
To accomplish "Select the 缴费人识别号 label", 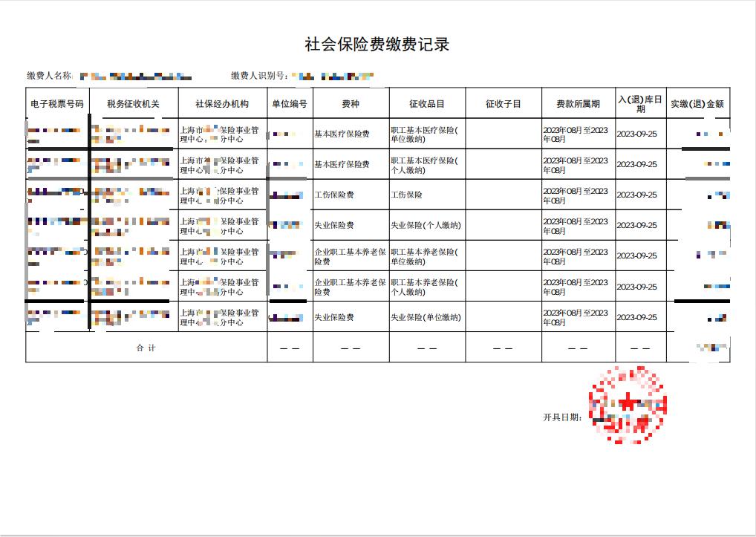I will (x=260, y=76).
